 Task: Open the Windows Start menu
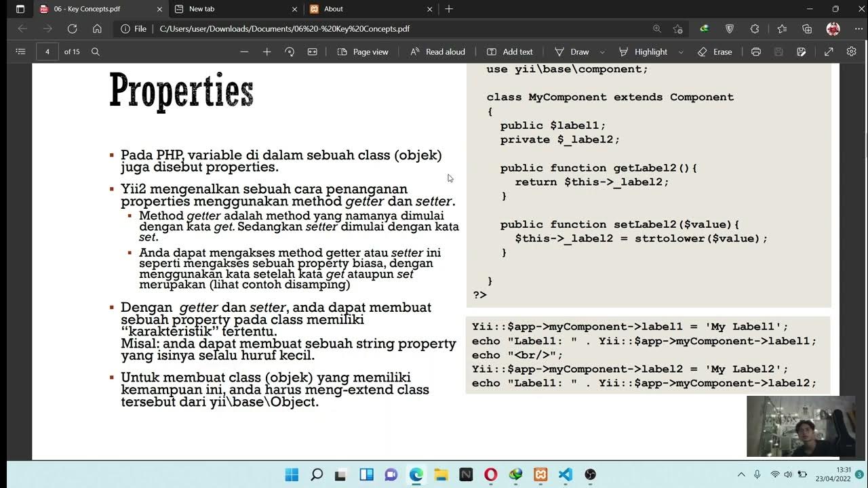click(292, 474)
